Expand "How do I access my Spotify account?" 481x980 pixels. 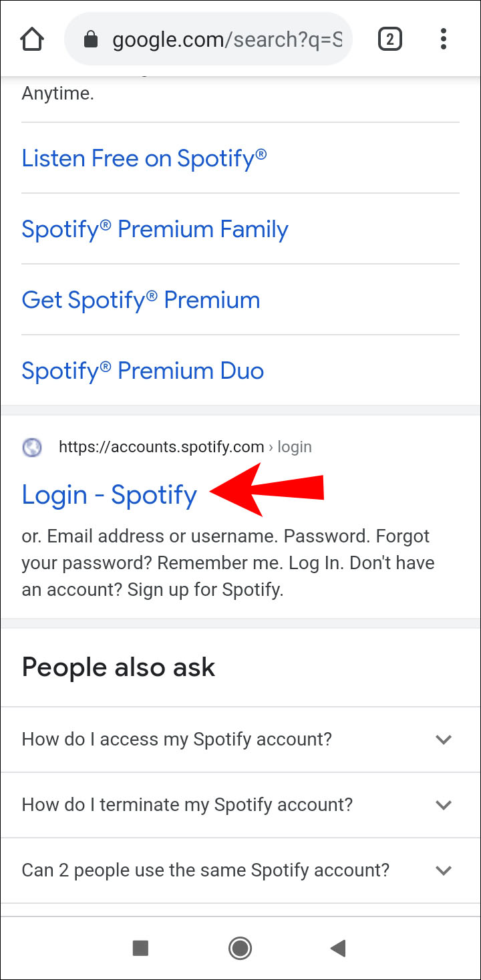pyautogui.click(x=177, y=740)
